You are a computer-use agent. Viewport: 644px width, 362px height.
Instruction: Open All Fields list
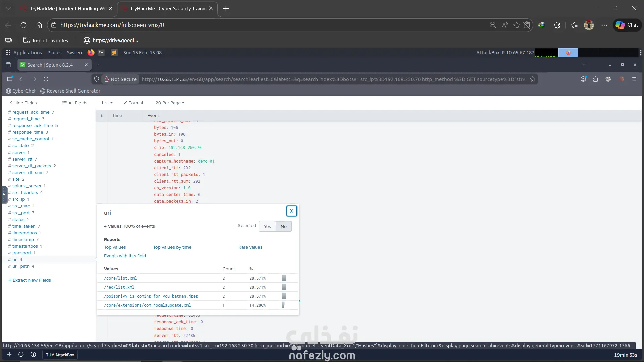pos(74,103)
